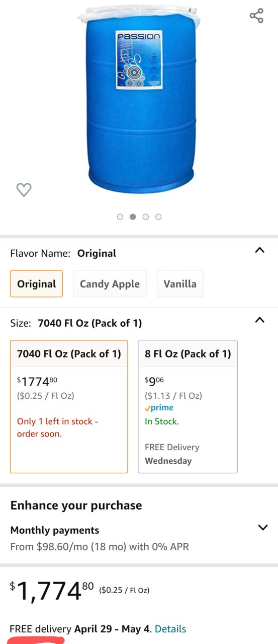278x644 pixels.
Task: Collapse the Size section chevron
Action: click(x=259, y=320)
